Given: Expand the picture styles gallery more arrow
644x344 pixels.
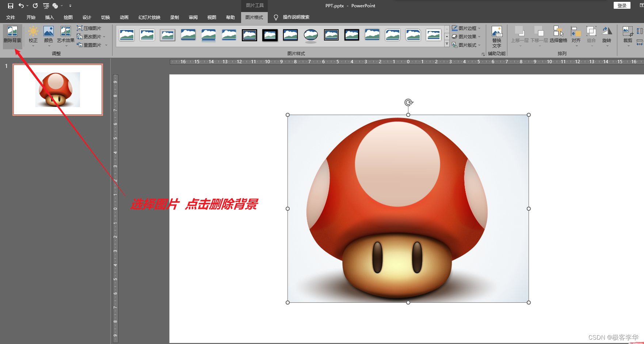Looking at the screenshot, I should [x=447, y=44].
